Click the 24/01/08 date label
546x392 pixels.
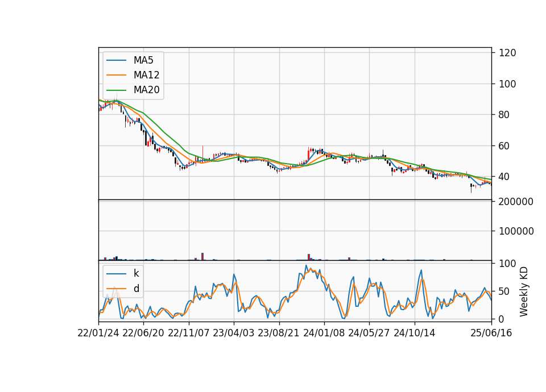point(324,333)
